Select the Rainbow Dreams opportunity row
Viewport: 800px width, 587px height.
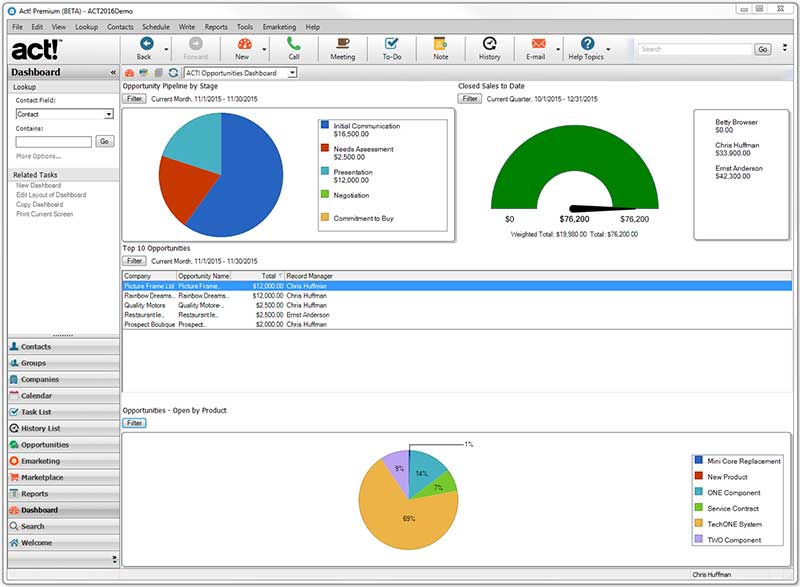click(457, 296)
